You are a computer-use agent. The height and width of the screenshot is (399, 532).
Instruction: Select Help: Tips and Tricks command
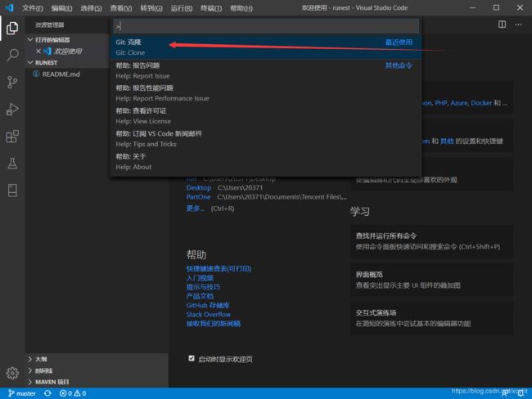coord(266,139)
